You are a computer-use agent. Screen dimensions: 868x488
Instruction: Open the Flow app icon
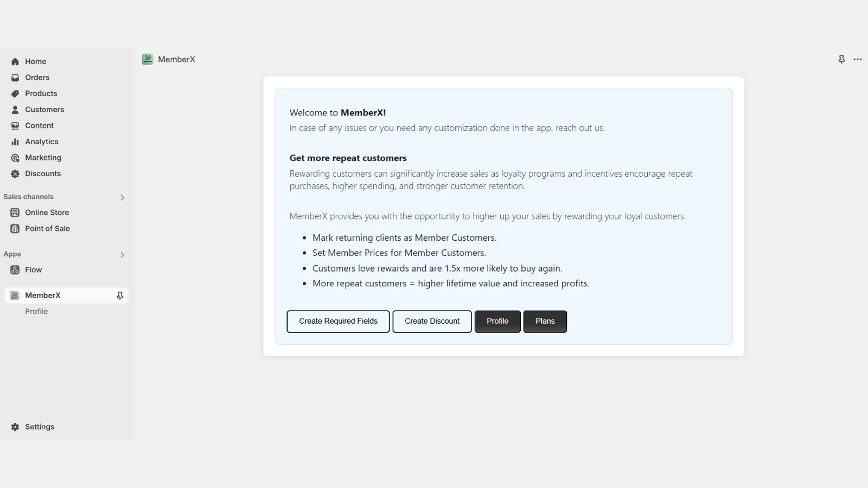[x=15, y=269]
